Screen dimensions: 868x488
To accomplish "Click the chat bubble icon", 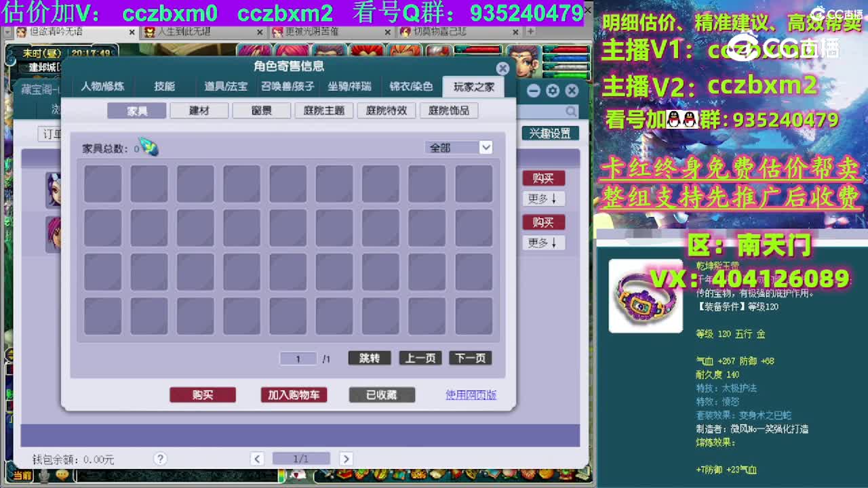I will pos(62,476).
